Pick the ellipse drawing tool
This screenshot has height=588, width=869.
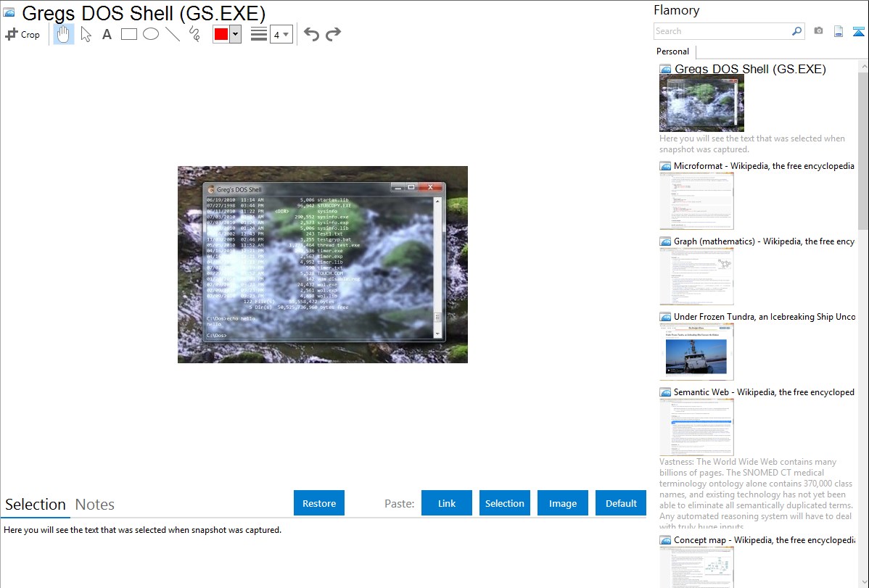point(151,34)
